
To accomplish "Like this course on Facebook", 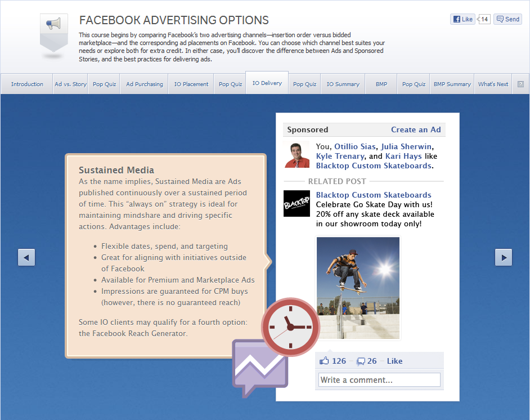I will coord(462,19).
